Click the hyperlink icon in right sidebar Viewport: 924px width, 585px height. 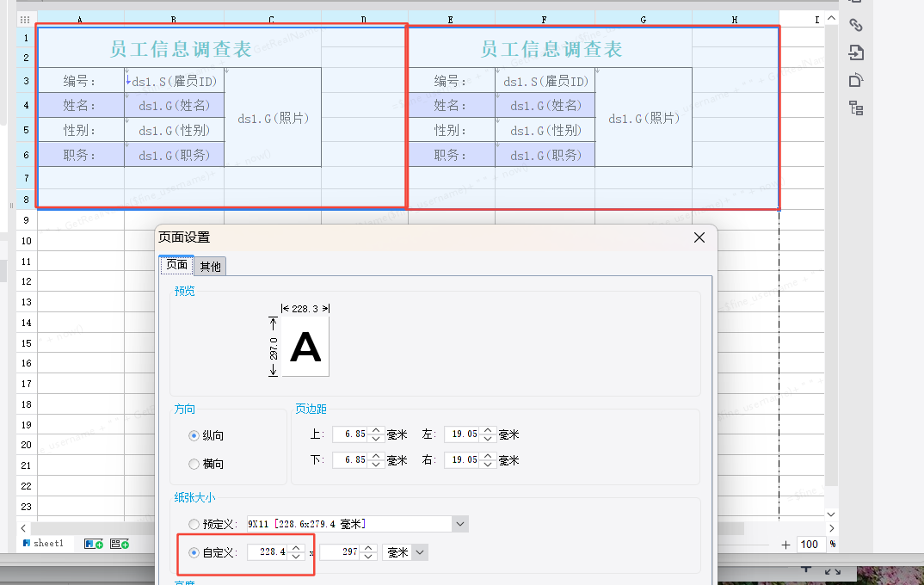tap(855, 25)
